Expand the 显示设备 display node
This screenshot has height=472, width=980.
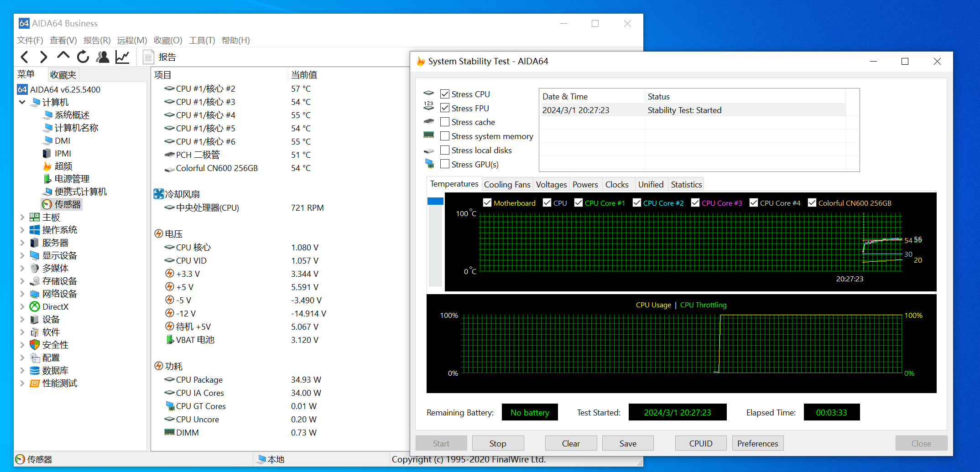click(x=22, y=255)
